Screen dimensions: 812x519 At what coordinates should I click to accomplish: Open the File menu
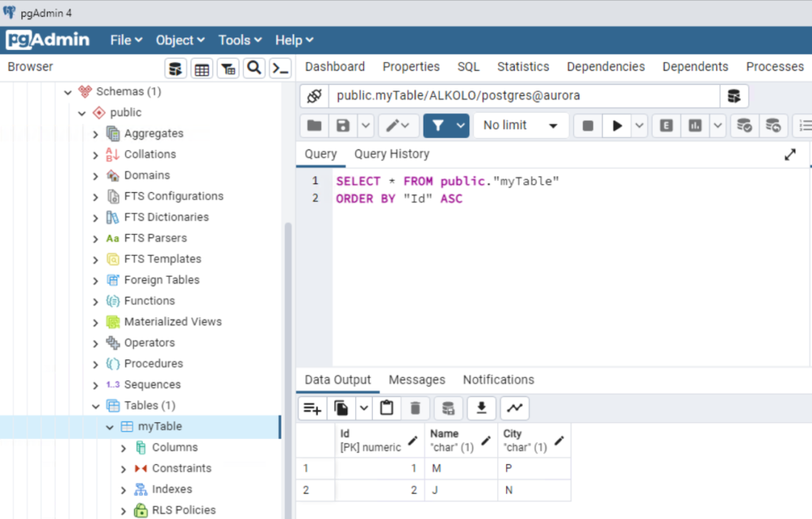(x=126, y=40)
